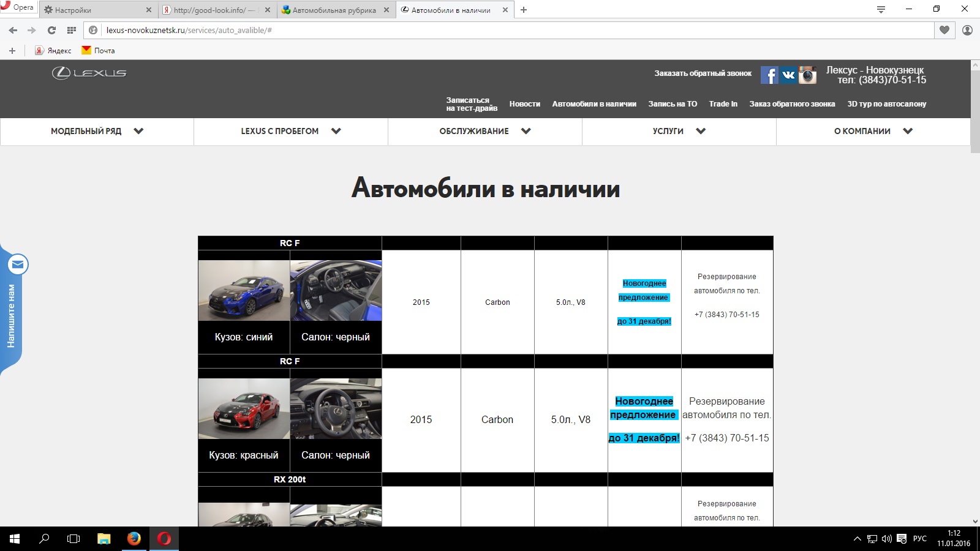Close the Автомобильная рубрика tab
The width and height of the screenshot is (980, 551).
pos(386,10)
